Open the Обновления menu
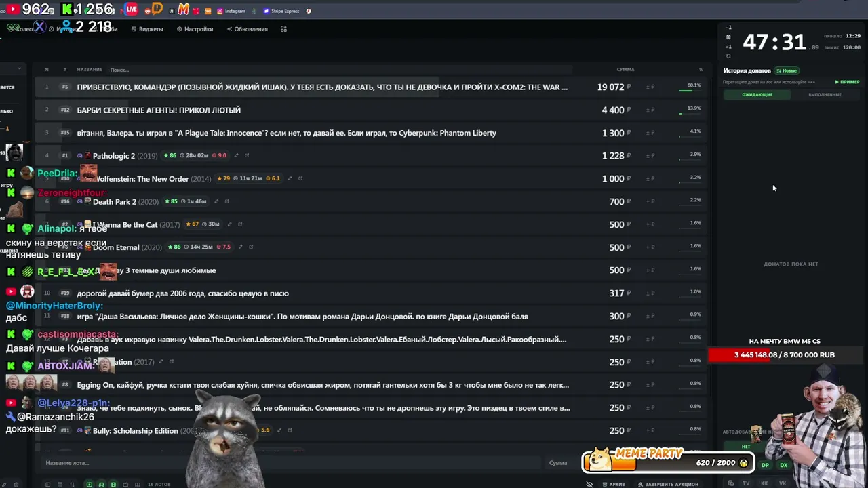 pyautogui.click(x=248, y=29)
